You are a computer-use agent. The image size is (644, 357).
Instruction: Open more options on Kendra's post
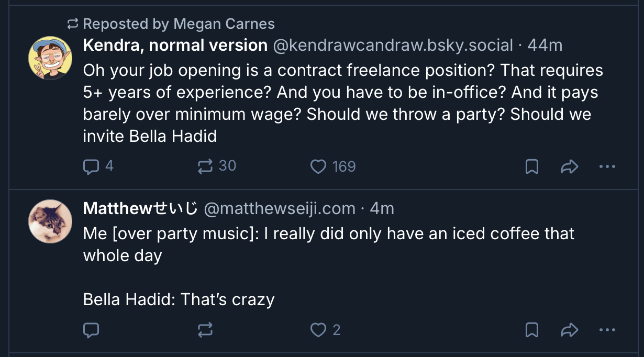click(x=607, y=166)
